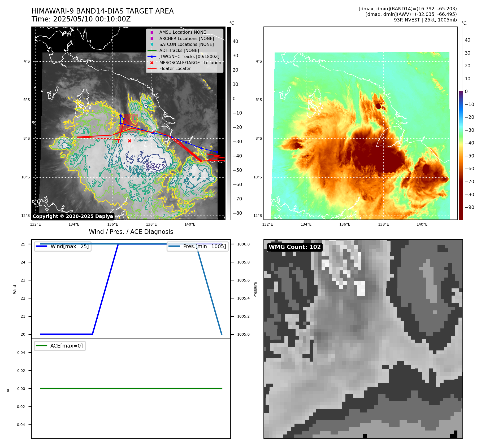Click the magenta square beside ARCHER Locations

point(152,38)
